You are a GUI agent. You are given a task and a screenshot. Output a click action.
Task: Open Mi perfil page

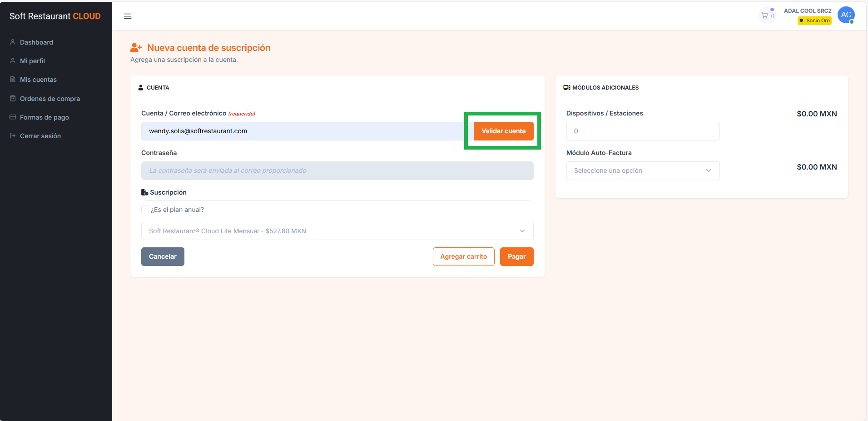(x=32, y=61)
